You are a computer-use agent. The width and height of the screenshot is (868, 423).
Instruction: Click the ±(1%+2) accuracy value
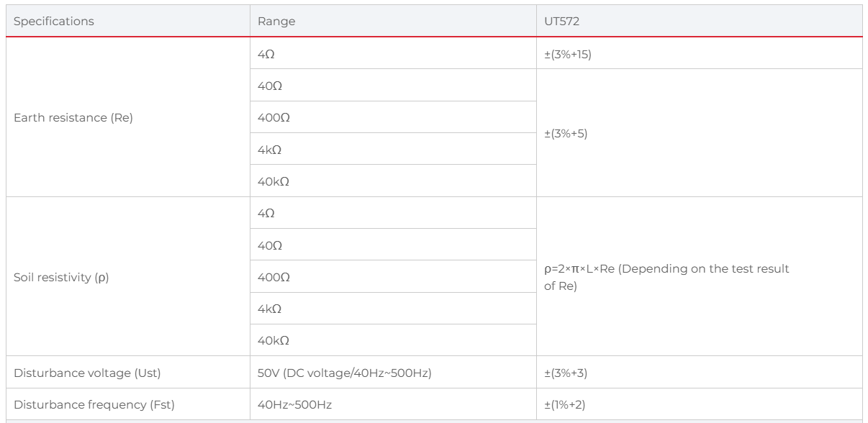(566, 404)
